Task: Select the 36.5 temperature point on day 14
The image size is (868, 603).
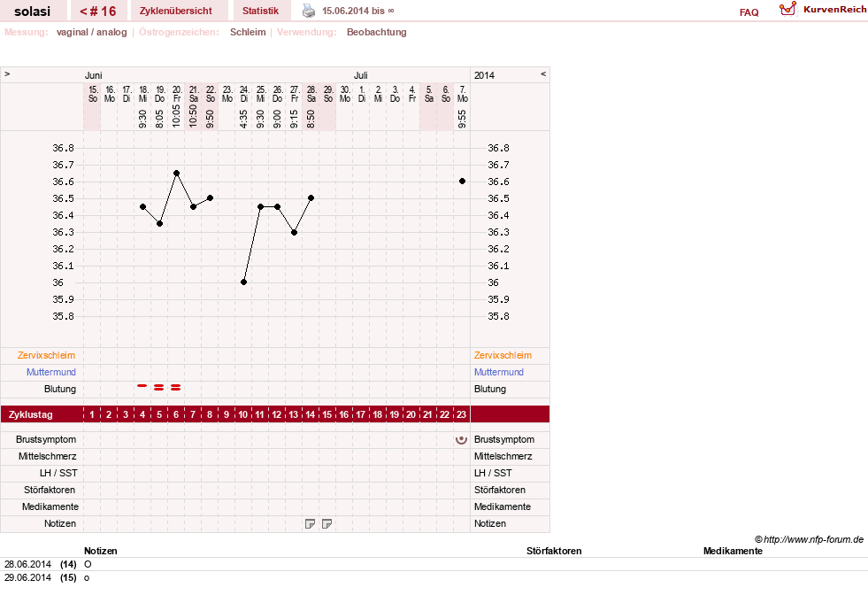Action: 311,197
